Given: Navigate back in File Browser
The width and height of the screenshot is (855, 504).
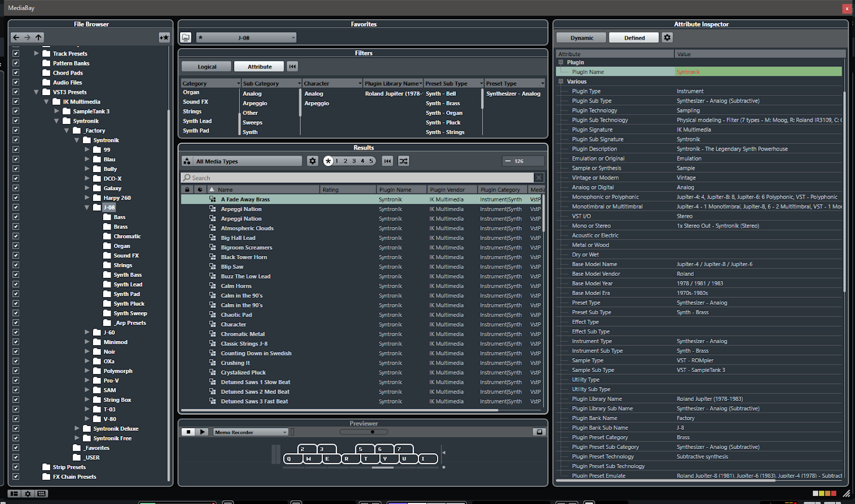Looking at the screenshot, I should 16,37.
